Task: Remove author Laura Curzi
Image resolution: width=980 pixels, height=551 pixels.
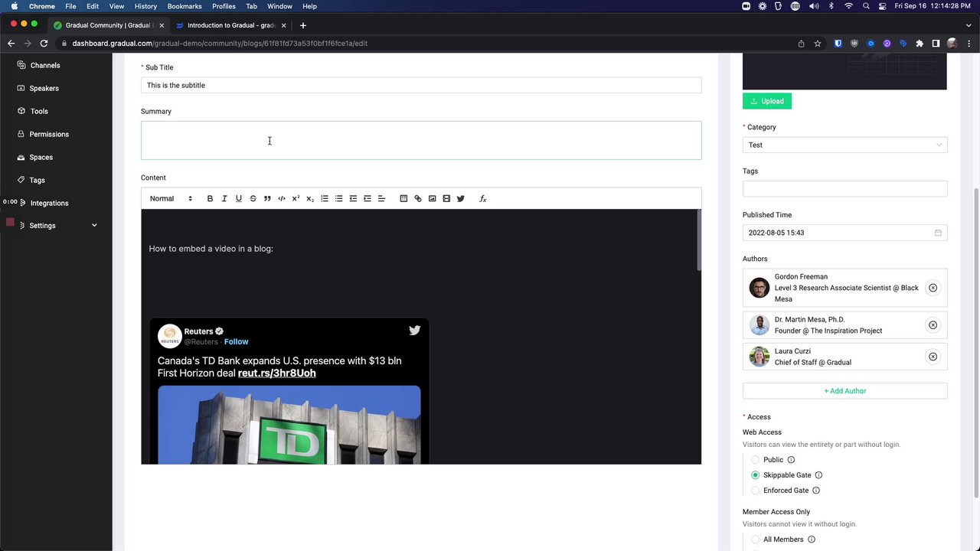Action: click(933, 357)
